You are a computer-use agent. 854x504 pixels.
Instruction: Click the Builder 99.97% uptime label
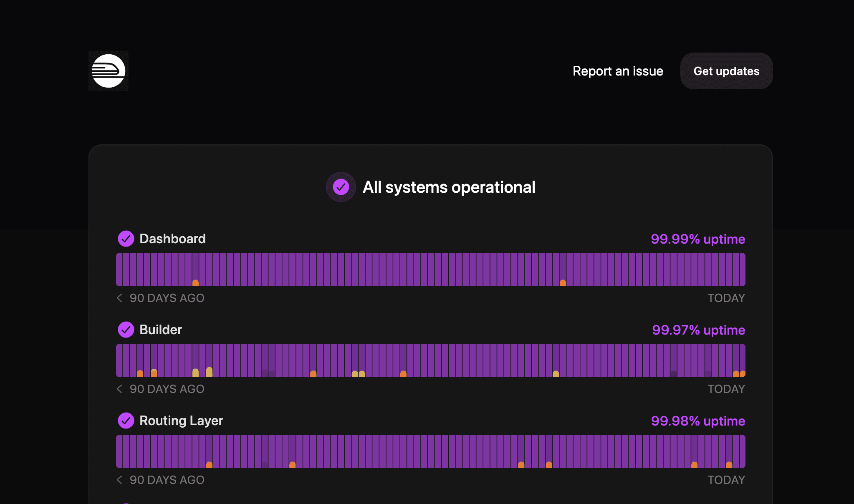[699, 330]
